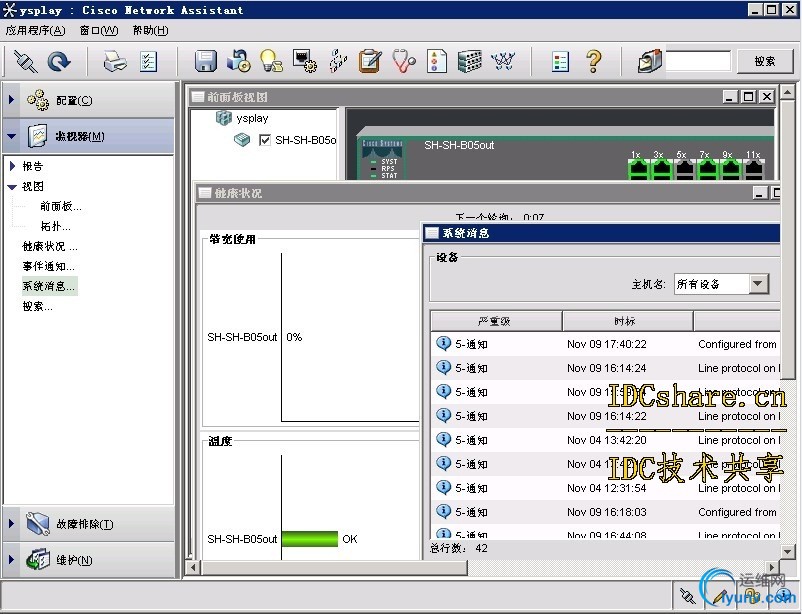
Task: Click the Refresh arrow toolbar icon
Action: (x=59, y=61)
